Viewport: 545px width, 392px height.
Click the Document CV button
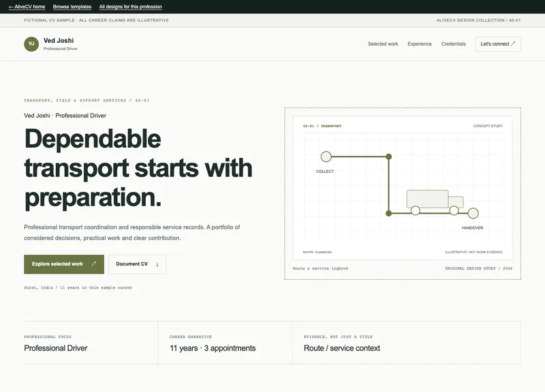tap(137, 264)
